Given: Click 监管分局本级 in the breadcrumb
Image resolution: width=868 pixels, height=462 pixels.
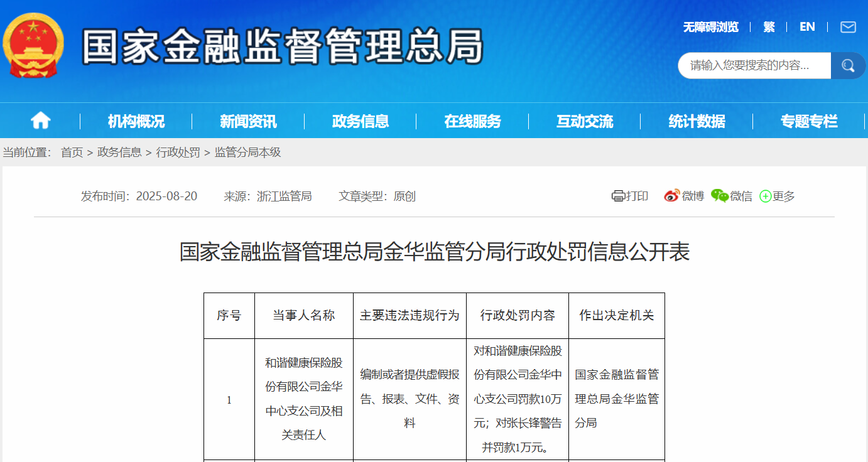Looking at the screenshot, I should point(247,153).
